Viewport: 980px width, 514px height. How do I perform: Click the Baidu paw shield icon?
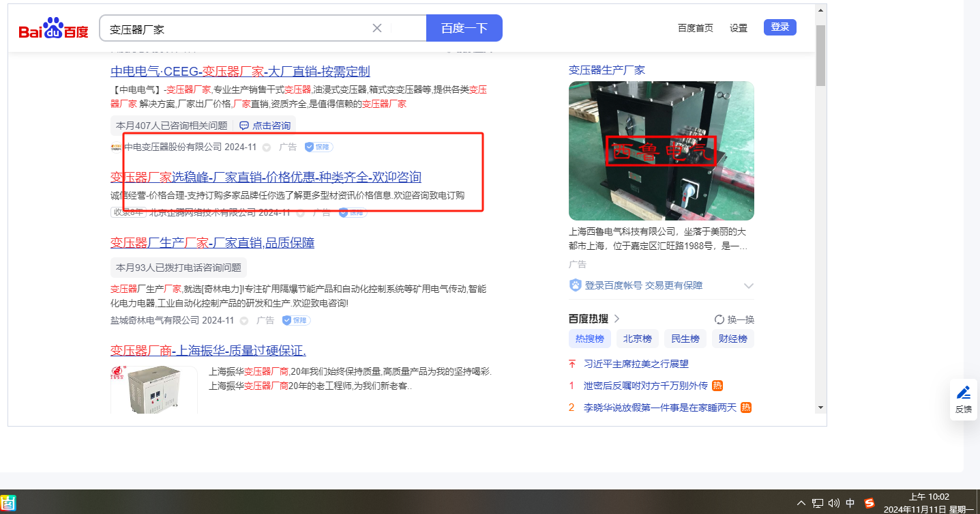point(575,285)
